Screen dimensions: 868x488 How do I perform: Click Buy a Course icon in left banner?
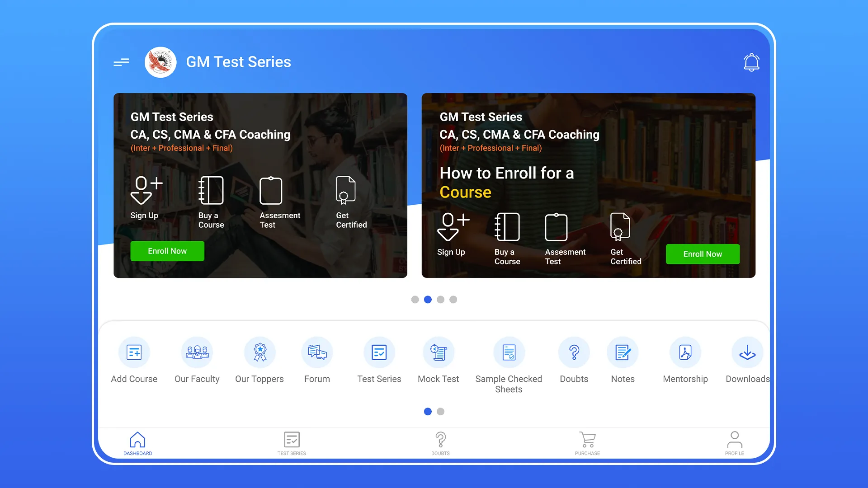(x=211, y=190)
